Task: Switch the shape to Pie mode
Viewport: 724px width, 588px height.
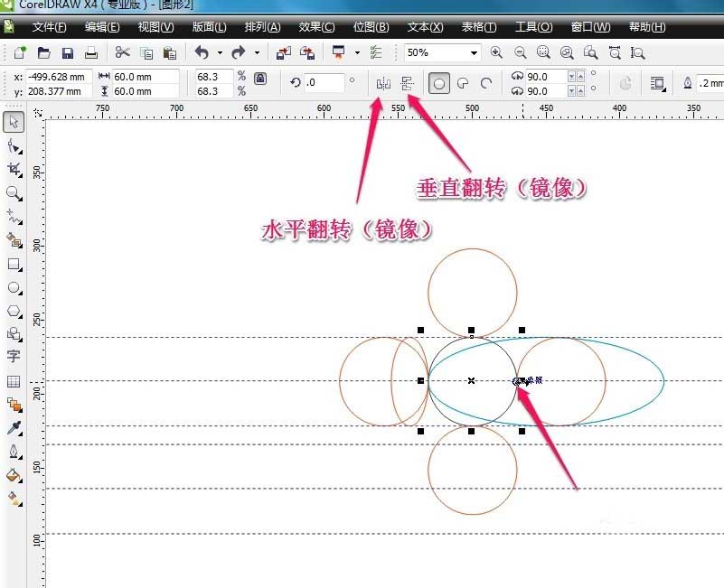Action: pyautogui.click(x=461, y=82)
